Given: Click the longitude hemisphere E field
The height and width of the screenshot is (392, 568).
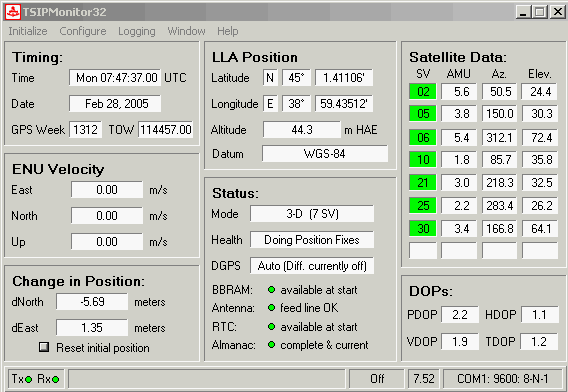Looking at the screenshot, I should point(270,104).
